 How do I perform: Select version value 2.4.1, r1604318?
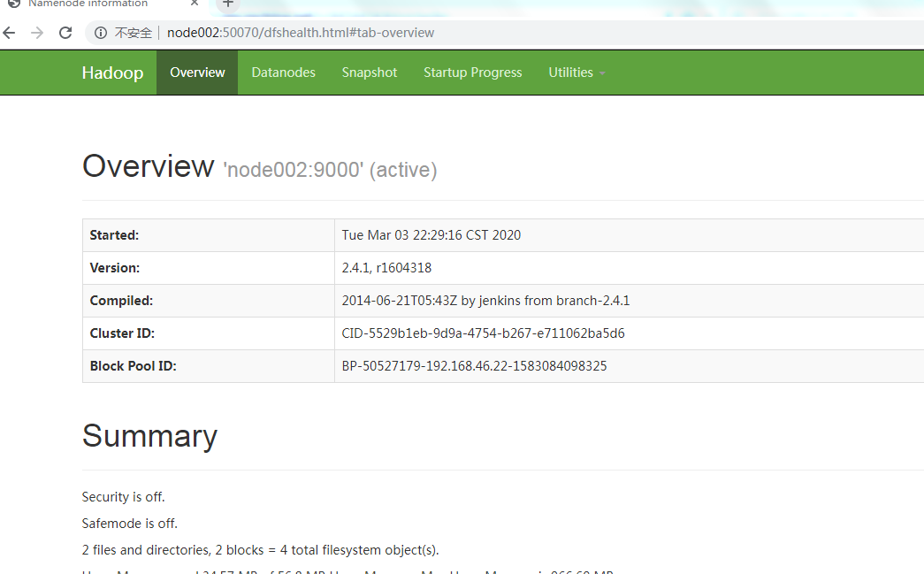pyautogui.click(x=386, y=268)
